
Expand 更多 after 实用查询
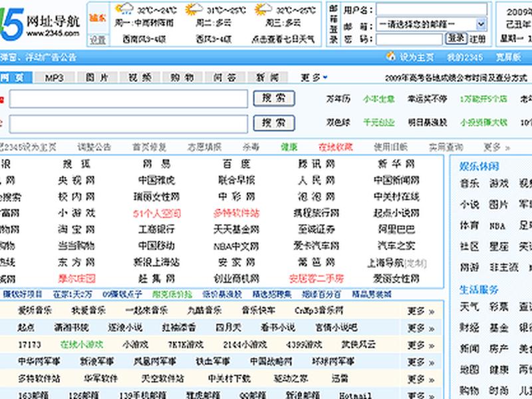tap(497, 147)
